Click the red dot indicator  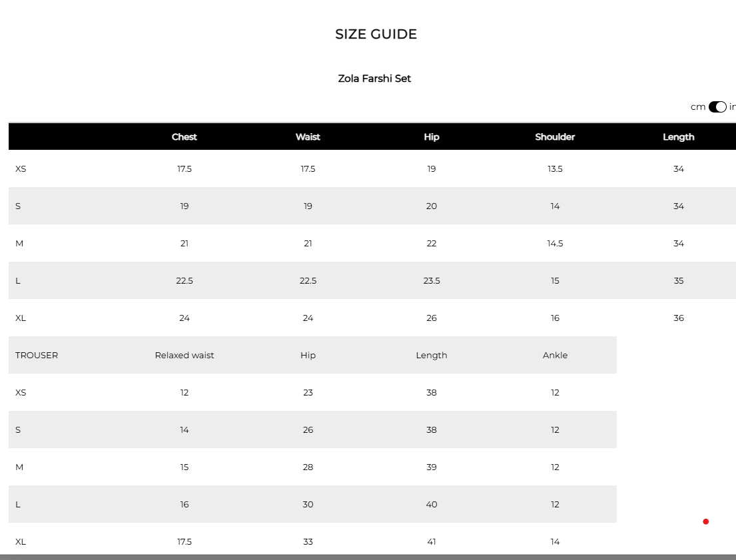pyautogui.click(x=705, y=521)
